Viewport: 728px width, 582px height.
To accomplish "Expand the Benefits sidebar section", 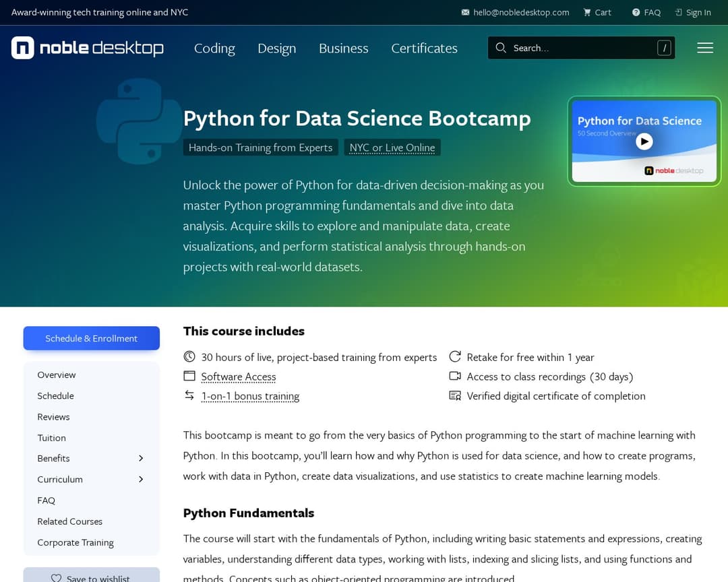I will (x=141, y=459).
